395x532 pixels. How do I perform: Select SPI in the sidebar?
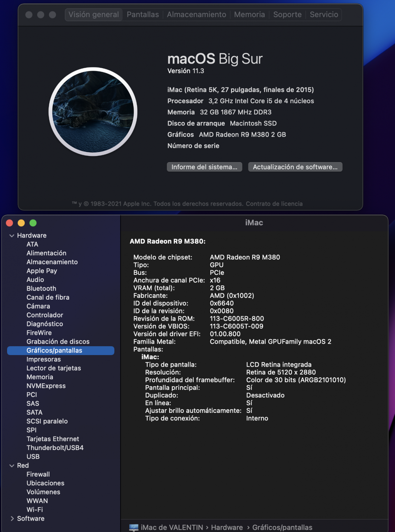tap(32, 430)
